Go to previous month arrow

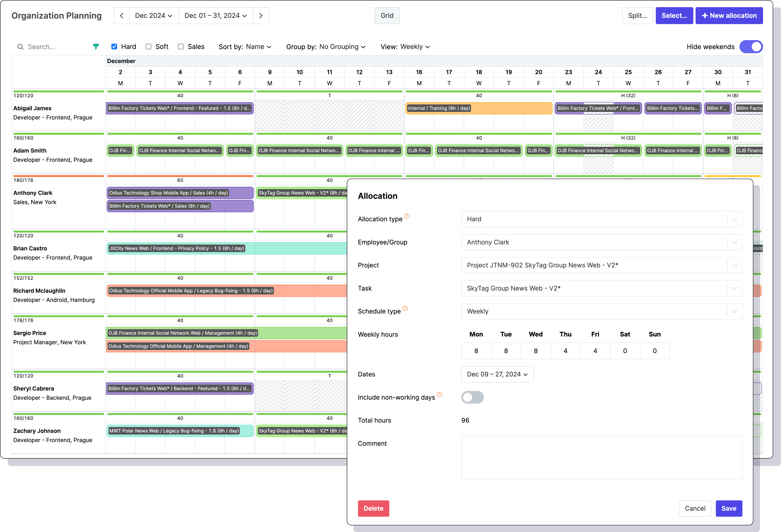(122, 16)
